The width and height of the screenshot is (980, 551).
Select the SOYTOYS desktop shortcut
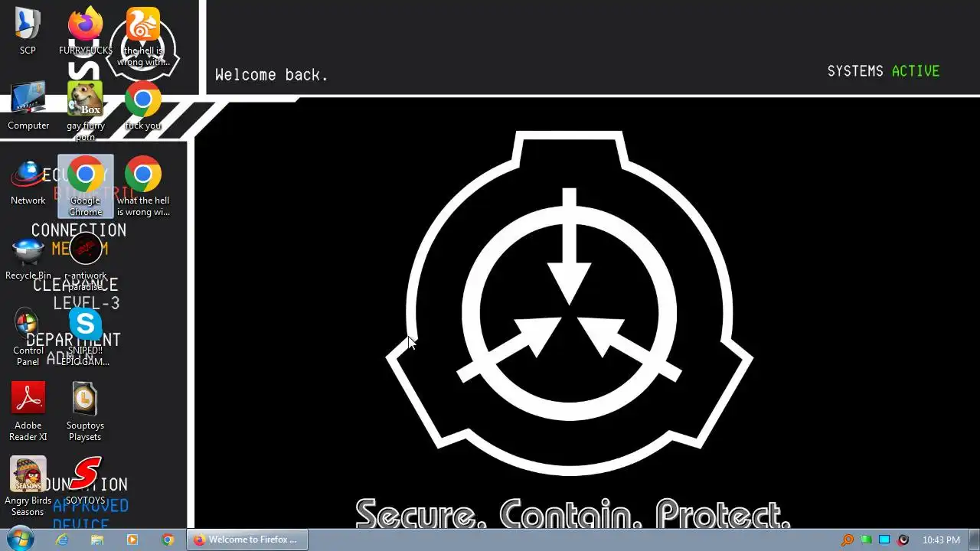click(x=85, y=482)
